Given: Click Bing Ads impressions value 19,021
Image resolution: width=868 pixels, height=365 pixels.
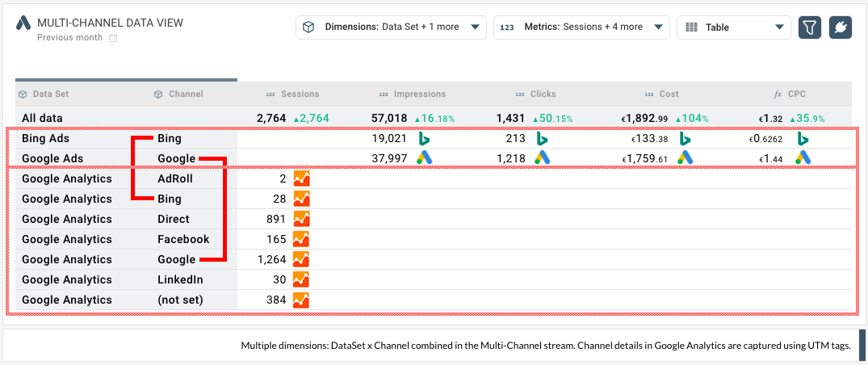Looking at the screenshot, I should [390, 138].
